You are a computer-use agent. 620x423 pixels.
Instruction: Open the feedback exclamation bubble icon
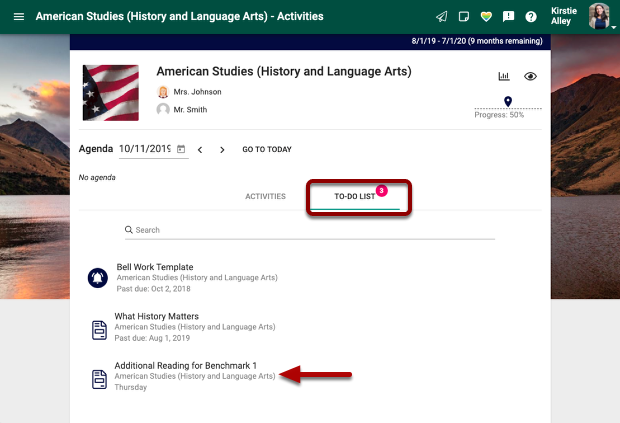point(508,17)
